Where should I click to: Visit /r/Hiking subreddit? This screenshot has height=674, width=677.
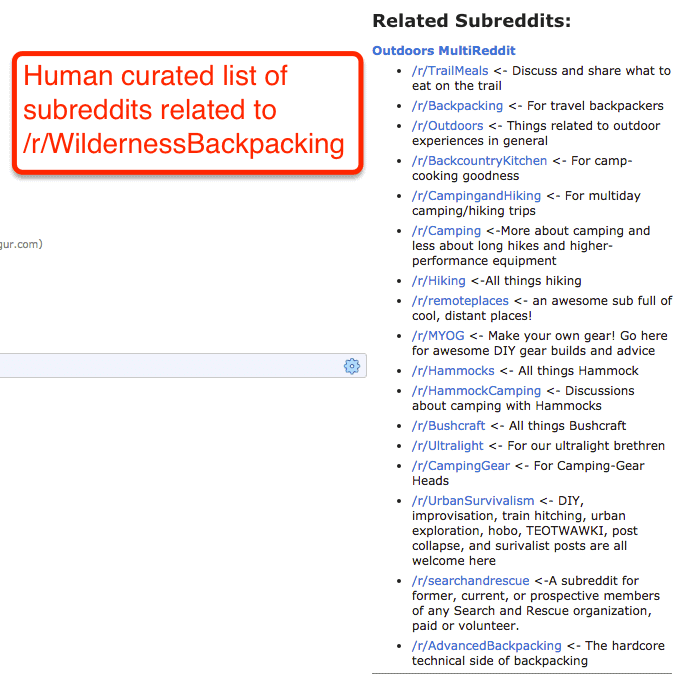(439, 281)
